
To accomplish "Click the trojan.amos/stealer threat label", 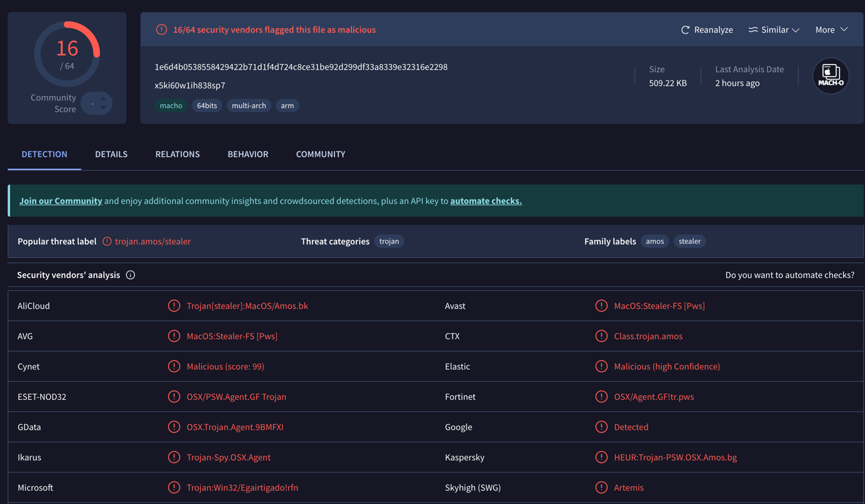I will click(153, 241).
